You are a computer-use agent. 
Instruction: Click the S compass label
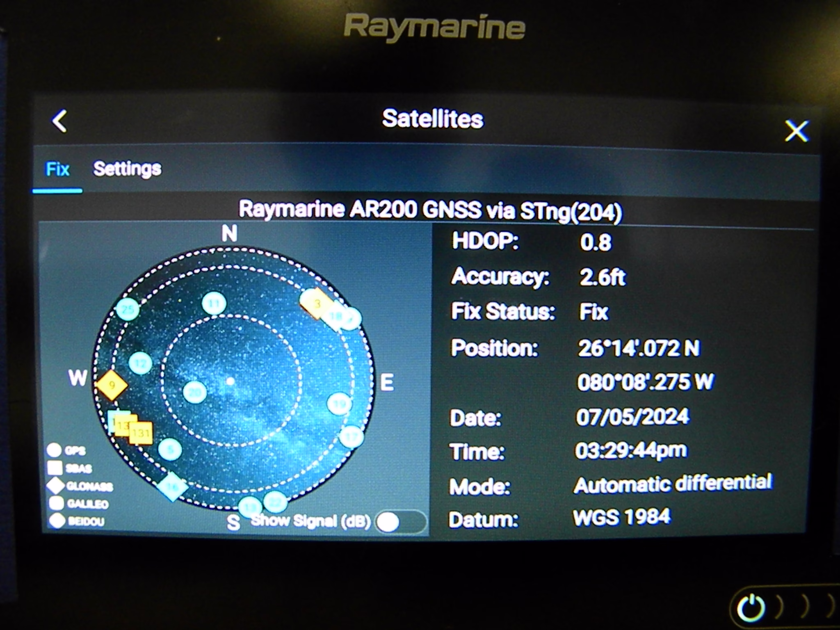coord(233,522)
